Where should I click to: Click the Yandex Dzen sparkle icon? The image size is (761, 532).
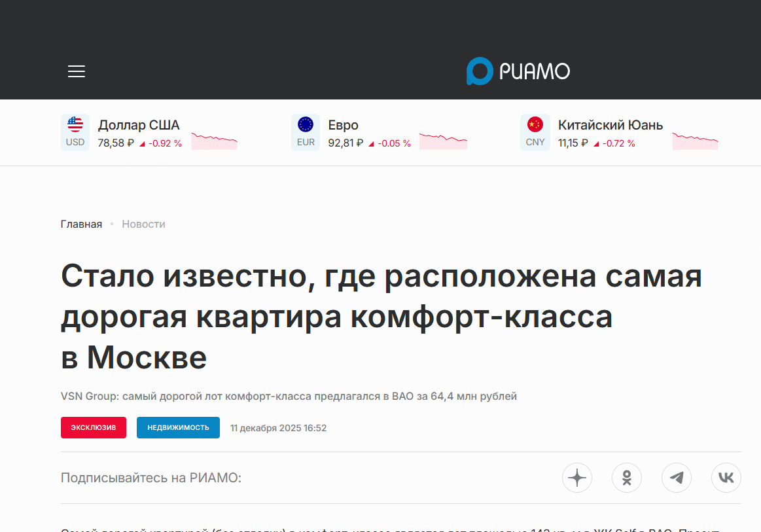[x=577, y=478]
